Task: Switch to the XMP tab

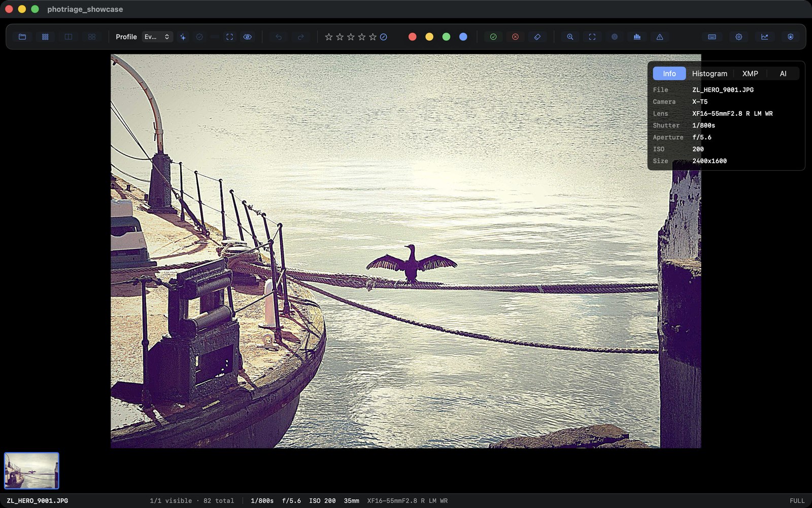Action: [x=750, y=74]
